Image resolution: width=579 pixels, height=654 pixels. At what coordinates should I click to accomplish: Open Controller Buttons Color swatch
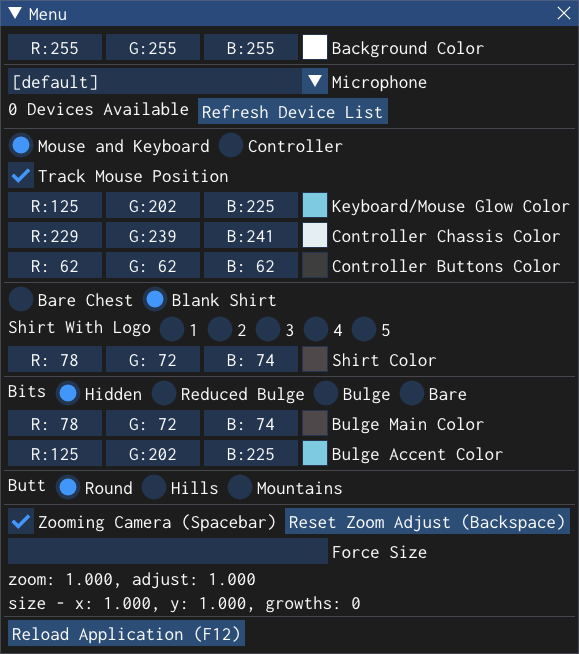point(315,266)
